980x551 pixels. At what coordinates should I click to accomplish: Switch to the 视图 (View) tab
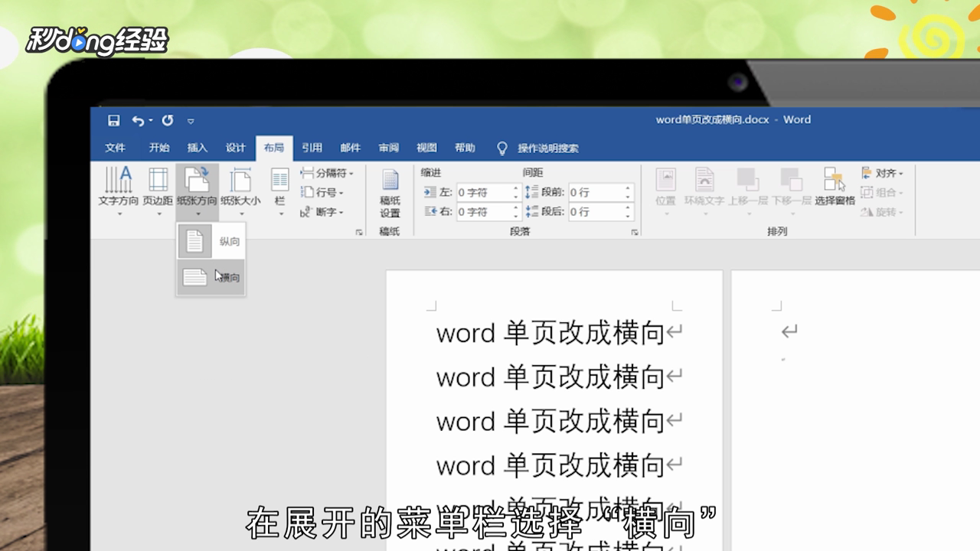pyautogui.click(x=426, y=148)
